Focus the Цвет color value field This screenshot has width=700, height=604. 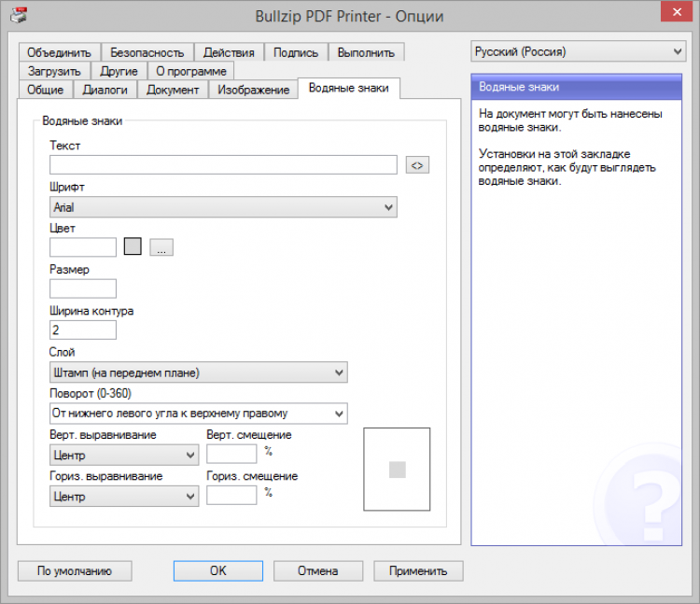pyautogui.click(x=83, y=246)
